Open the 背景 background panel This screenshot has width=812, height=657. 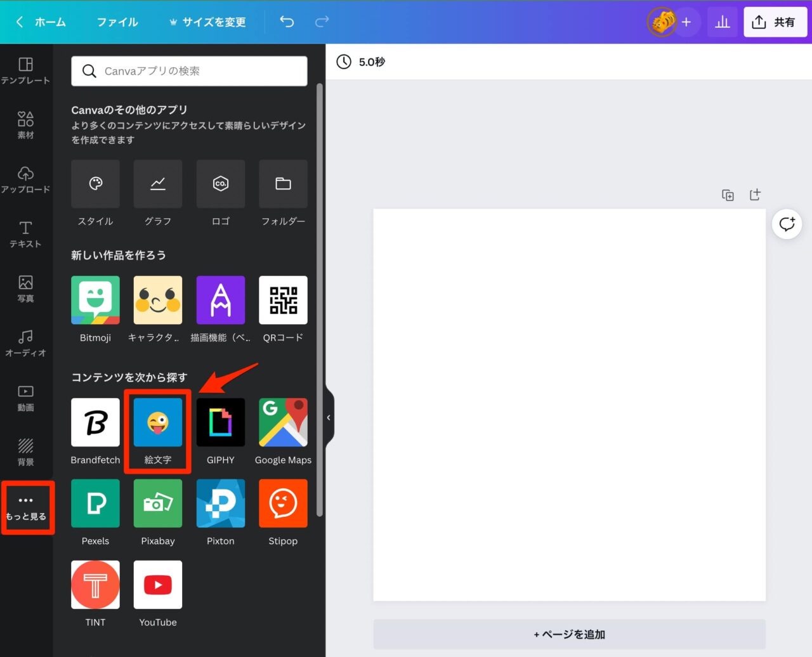[x=25, y=452]
